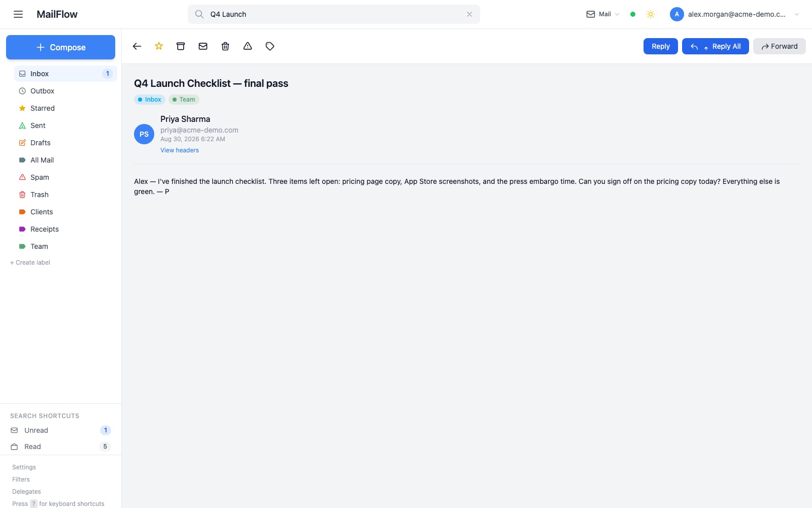Toggle the star on this email
The height and width of the screenshot is (508, 812).
(159, 46)
